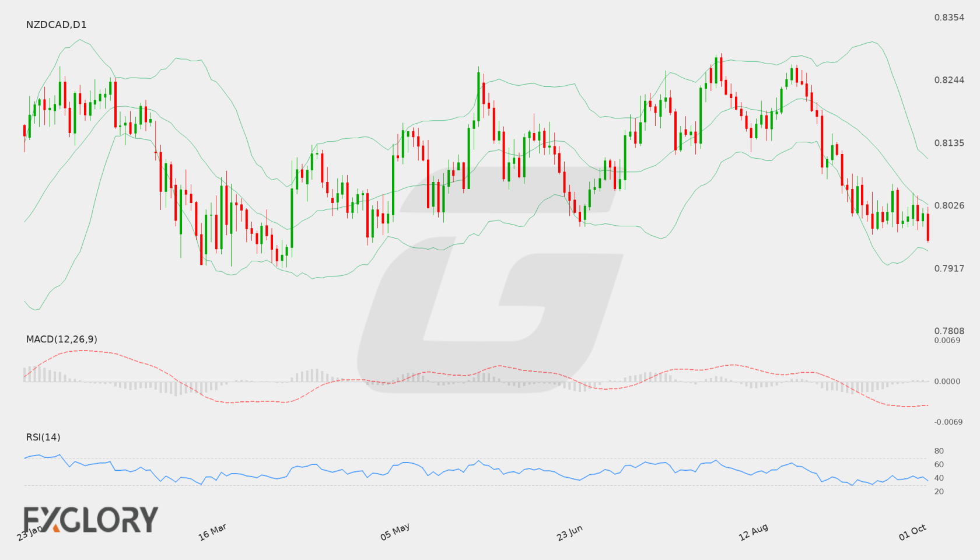Viewport: 980px width, 560px height.
Task: Click the MACD -0.0069 scale value
Action: (949, 422)
